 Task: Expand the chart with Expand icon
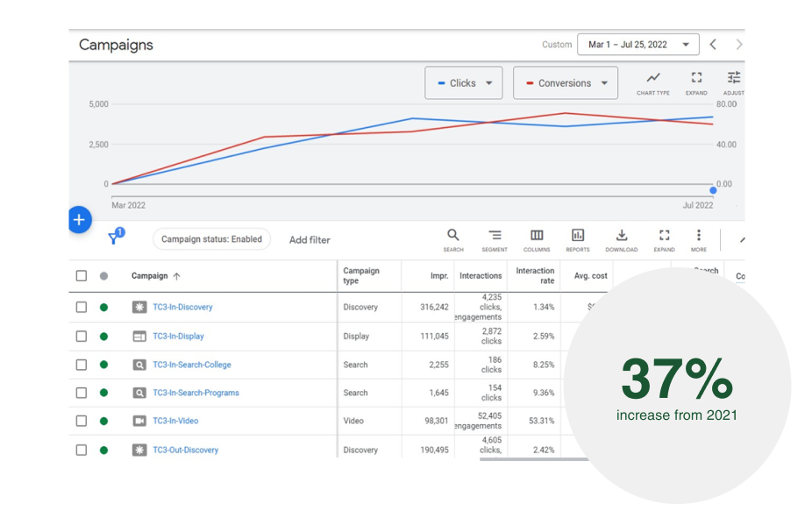(696, 83)
